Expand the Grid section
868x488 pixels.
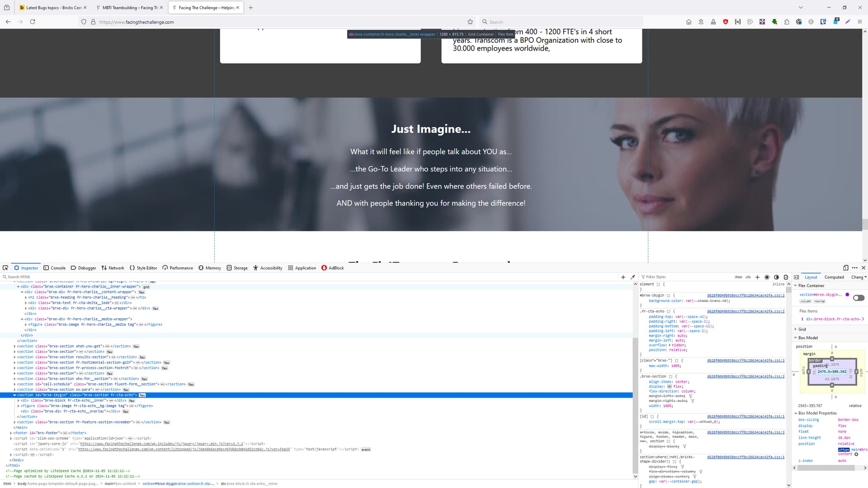tap(802, 329)
